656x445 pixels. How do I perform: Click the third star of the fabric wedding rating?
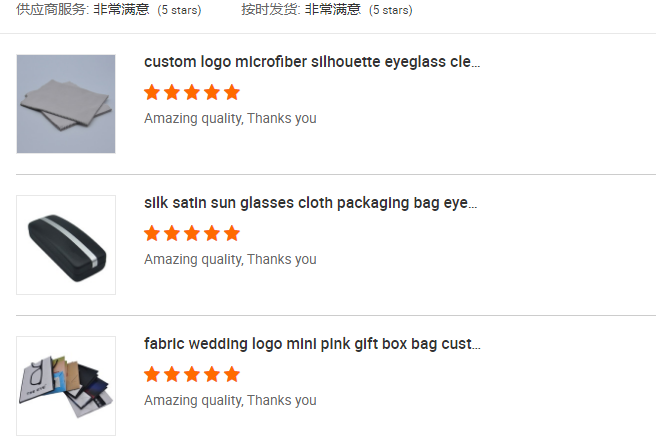coord(192,374)
